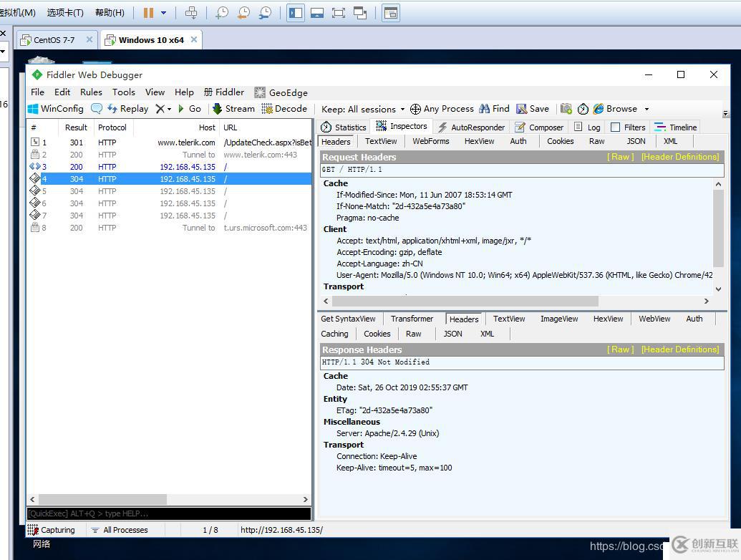Image resolution: width=741 pixels, height=560 pixels.
Task: Toggle the Decode toolbar option
Action: click(x=284, y=109)
